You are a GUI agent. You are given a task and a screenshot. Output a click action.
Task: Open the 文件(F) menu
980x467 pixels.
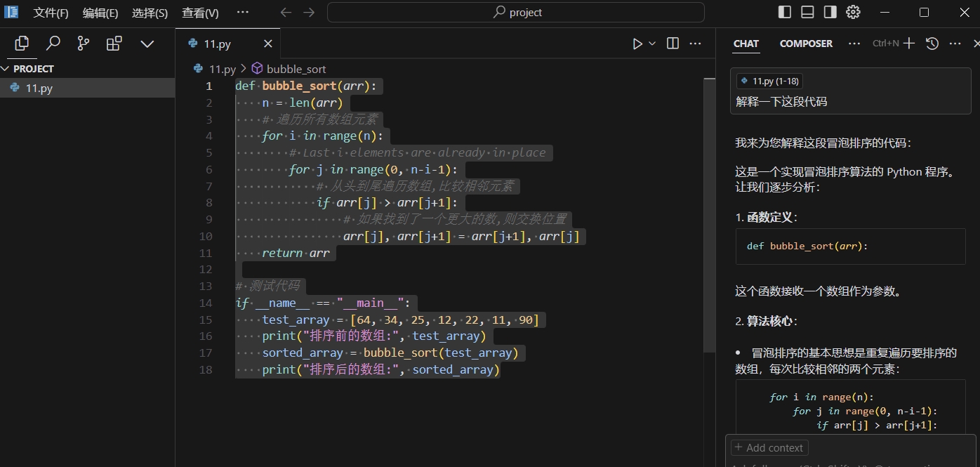click(x=51, y=13)
